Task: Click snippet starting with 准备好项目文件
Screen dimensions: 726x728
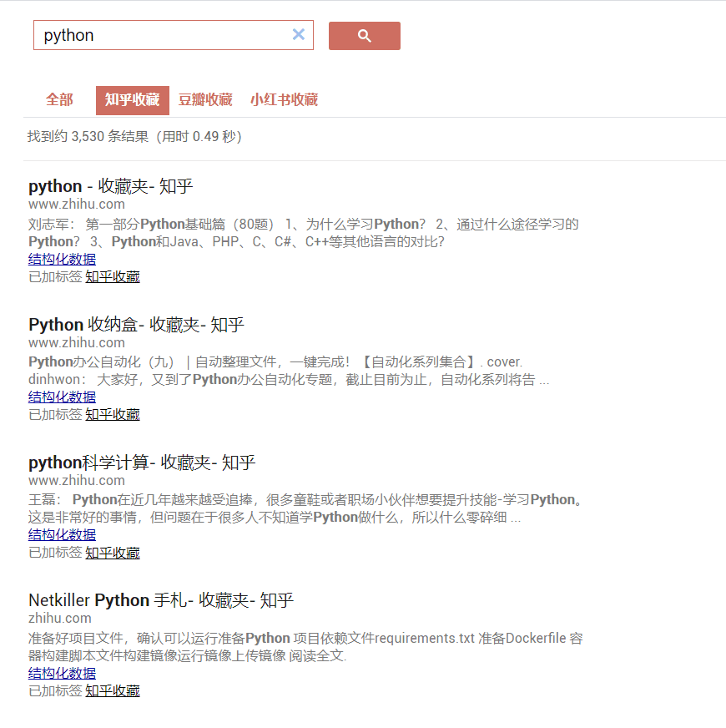Action: (305, 647)
